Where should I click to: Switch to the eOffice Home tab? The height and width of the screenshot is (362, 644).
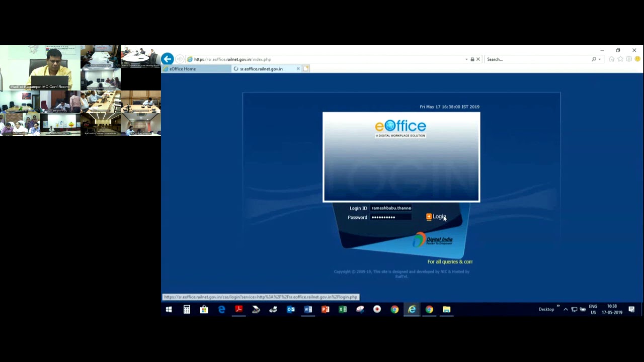click(195, 69)
